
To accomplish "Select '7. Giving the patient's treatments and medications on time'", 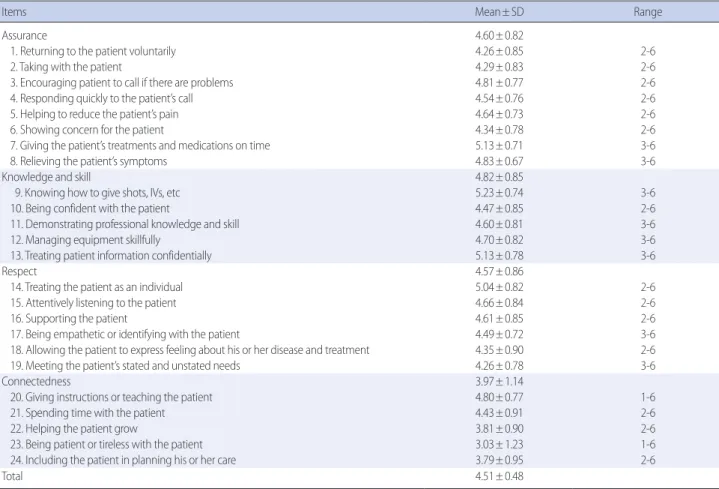I will pyautogui.click(x=140, y=145).
